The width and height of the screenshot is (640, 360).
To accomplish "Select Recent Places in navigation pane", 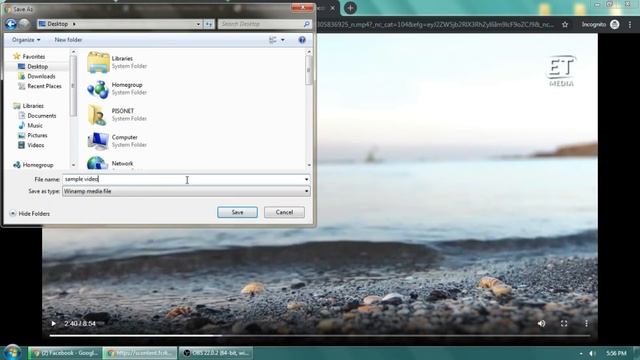I will click(x=40, y=86).
